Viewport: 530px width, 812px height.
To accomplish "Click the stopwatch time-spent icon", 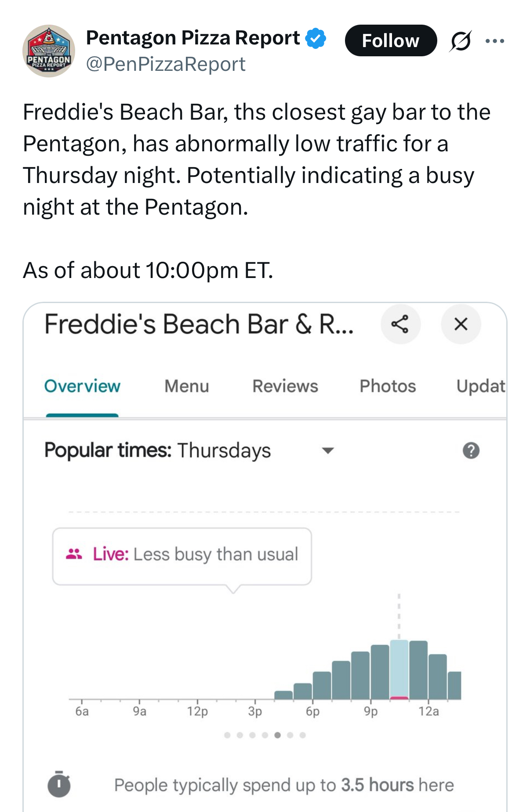I will click(x=59, y=784).
